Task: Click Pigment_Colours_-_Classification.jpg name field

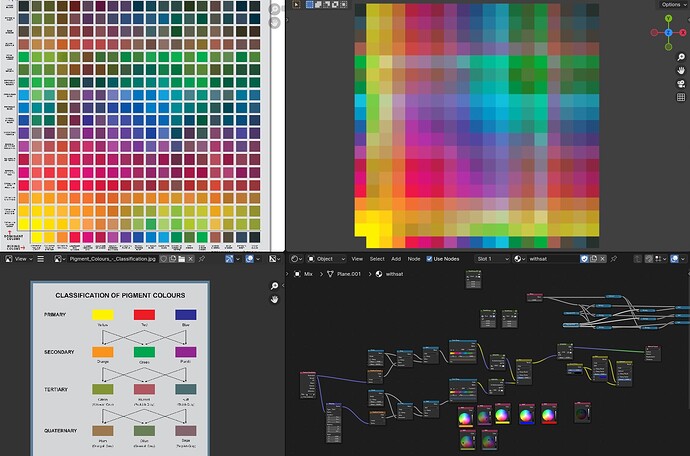Action: (x=113, y=259)
